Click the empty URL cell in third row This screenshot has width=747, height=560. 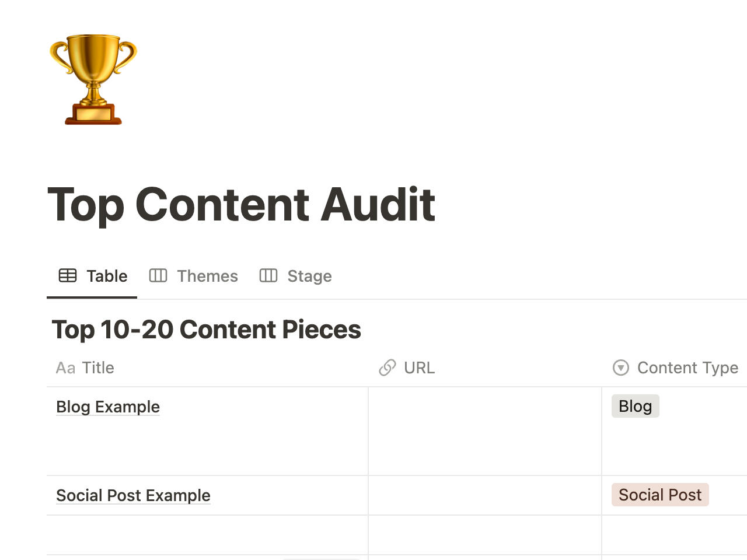(484, 535)
